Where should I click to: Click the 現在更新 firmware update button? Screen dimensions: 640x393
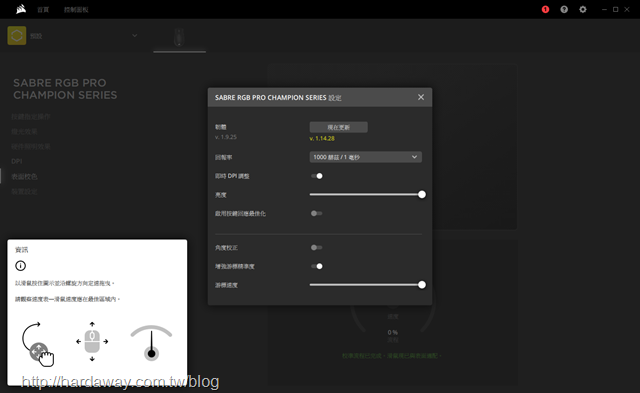(338, 127)
